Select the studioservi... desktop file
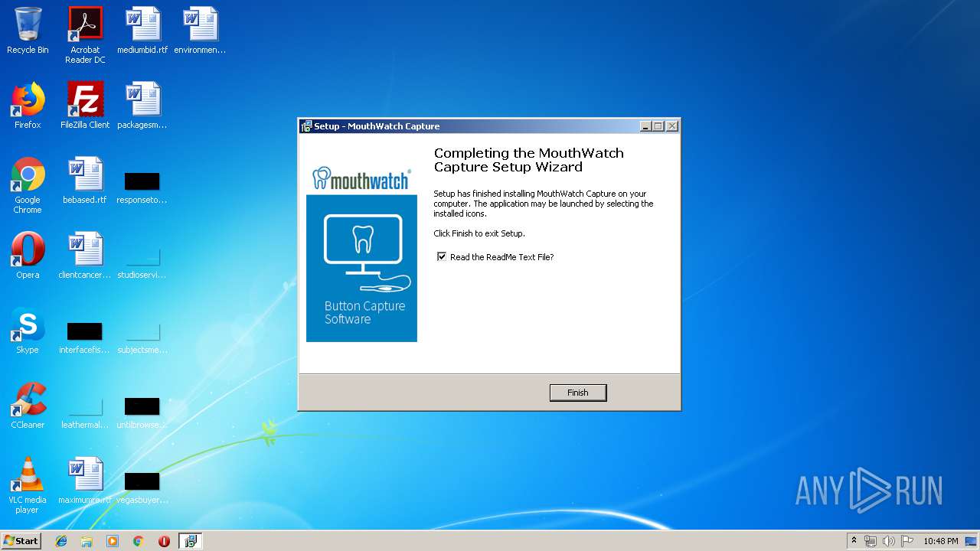This screenshot has width=980, height=551. pyautogui.click(x=142, y=262)
